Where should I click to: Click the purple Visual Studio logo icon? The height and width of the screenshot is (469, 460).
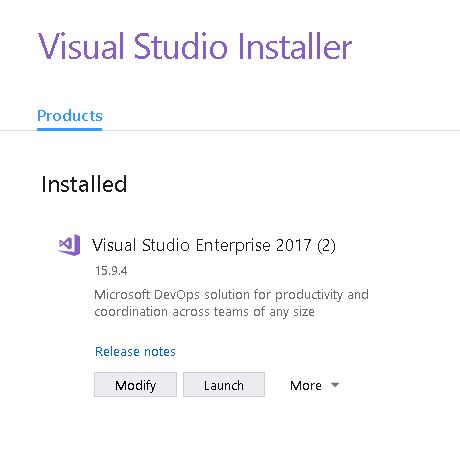coord(69,245)
